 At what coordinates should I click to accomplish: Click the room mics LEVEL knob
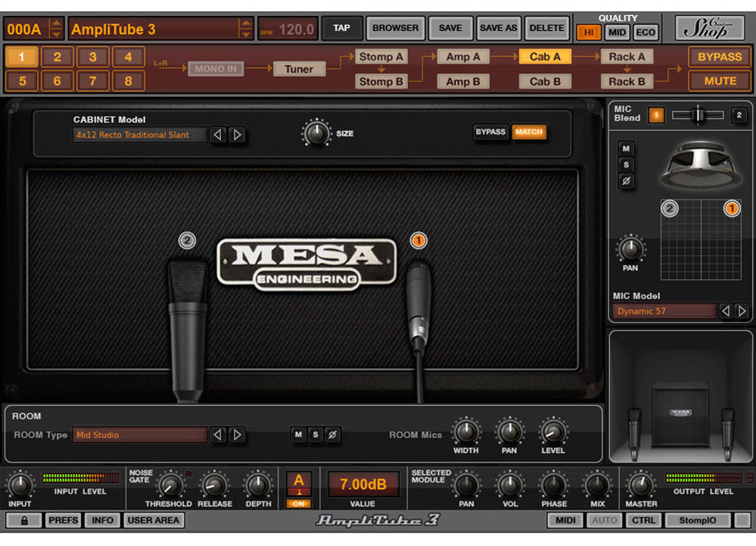(553, 432)
